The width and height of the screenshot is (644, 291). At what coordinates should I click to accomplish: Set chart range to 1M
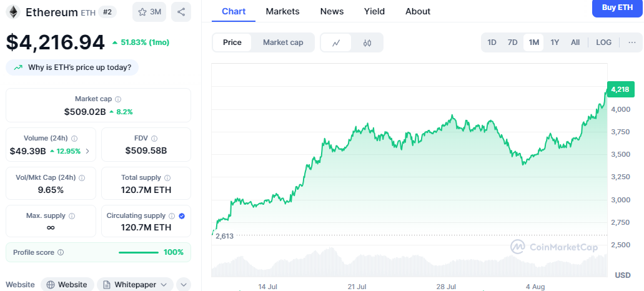click(533, 42)
